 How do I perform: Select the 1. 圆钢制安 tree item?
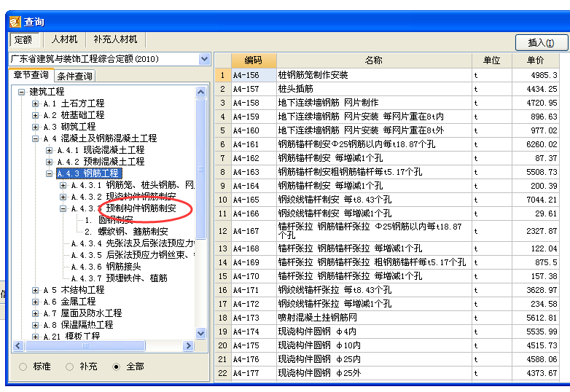[x=109, y=220]
